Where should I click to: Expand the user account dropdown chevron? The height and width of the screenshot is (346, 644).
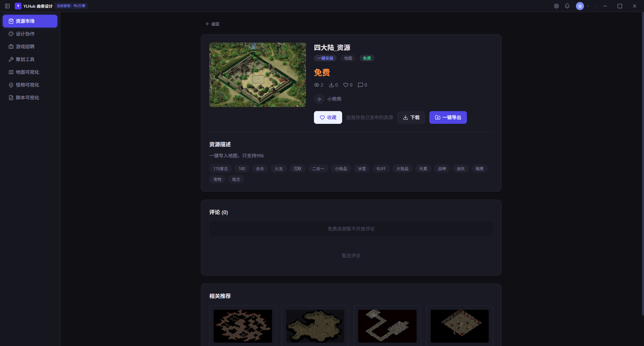588,6
